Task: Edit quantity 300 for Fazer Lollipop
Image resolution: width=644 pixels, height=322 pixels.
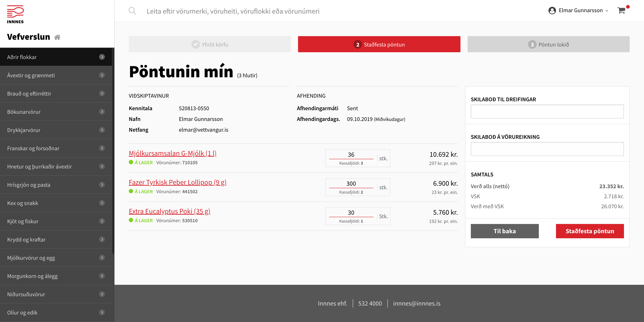Action: (x=351, y=184)
